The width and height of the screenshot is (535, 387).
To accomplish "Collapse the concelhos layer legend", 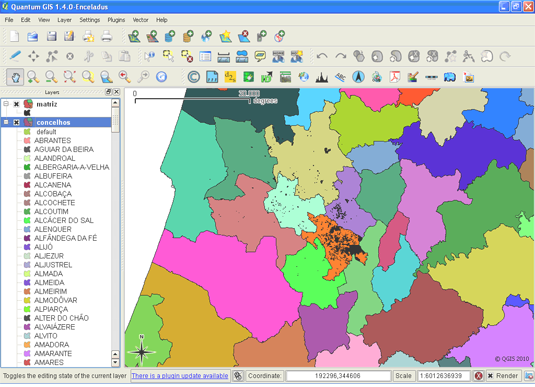I will (x=6, y=122).
